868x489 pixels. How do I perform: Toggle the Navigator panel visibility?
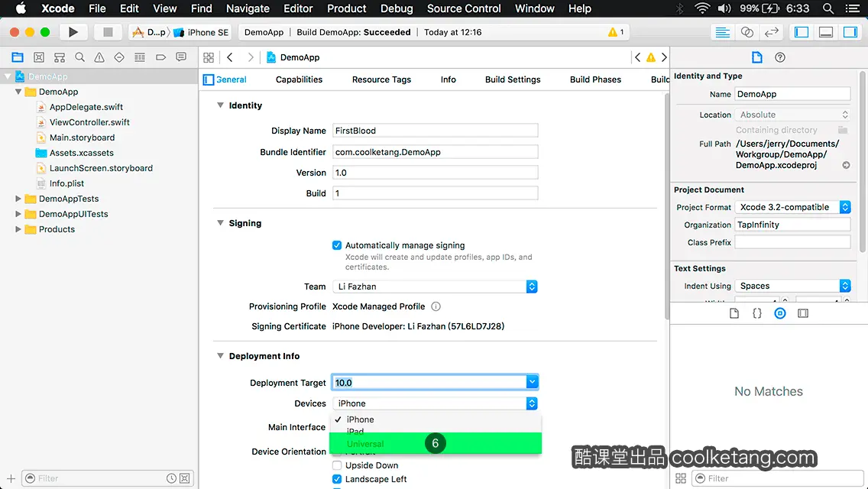tap(801, 32)
